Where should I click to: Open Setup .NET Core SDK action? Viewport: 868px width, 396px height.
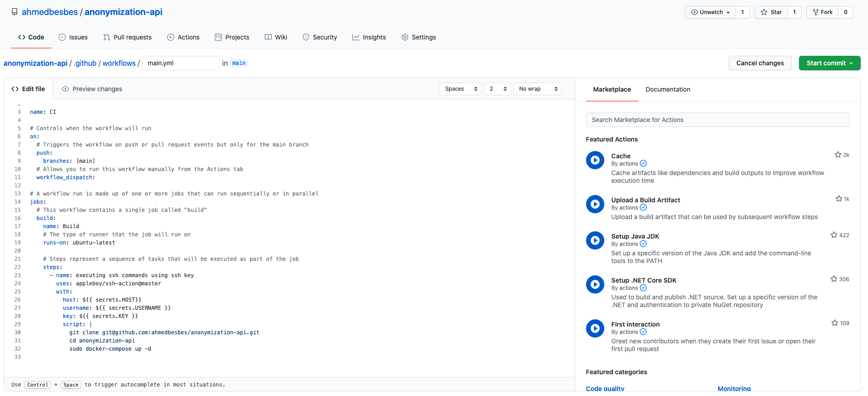click(x=644, y=280)
